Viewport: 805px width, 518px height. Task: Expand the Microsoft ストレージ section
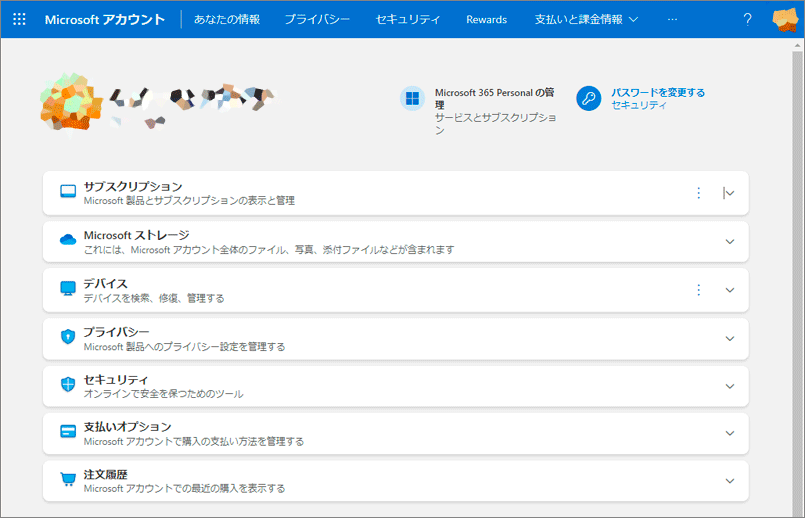click(x=729, y=241)
